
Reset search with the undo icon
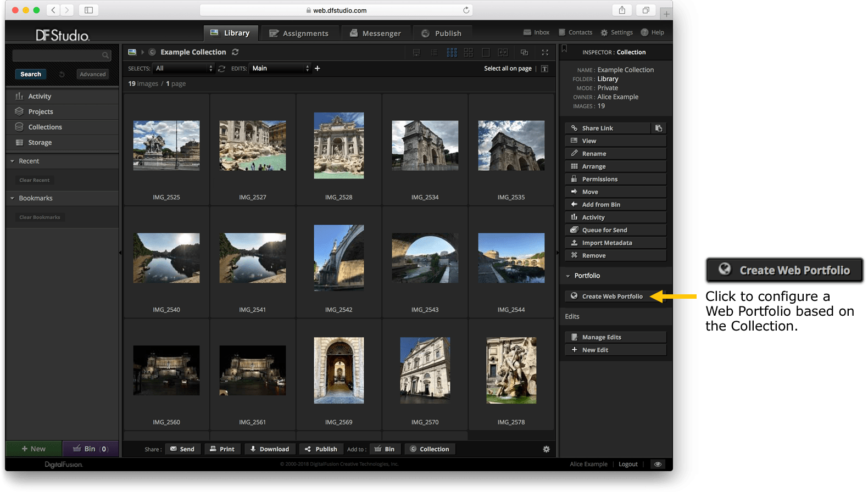click(62, 74)
